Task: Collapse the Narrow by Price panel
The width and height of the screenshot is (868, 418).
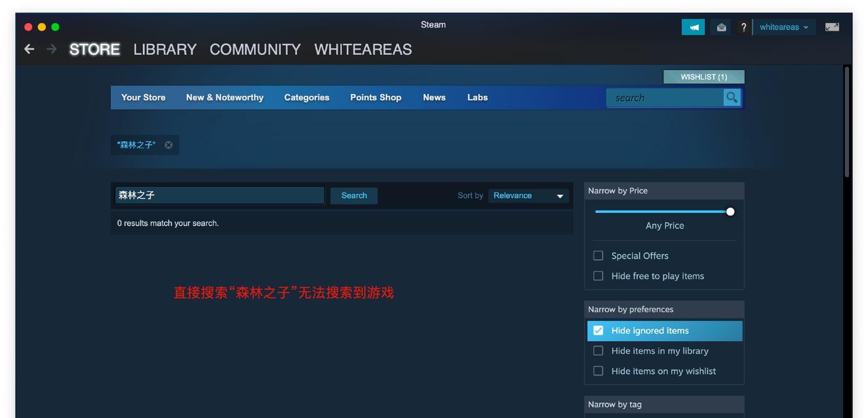Action: (664, 191)
